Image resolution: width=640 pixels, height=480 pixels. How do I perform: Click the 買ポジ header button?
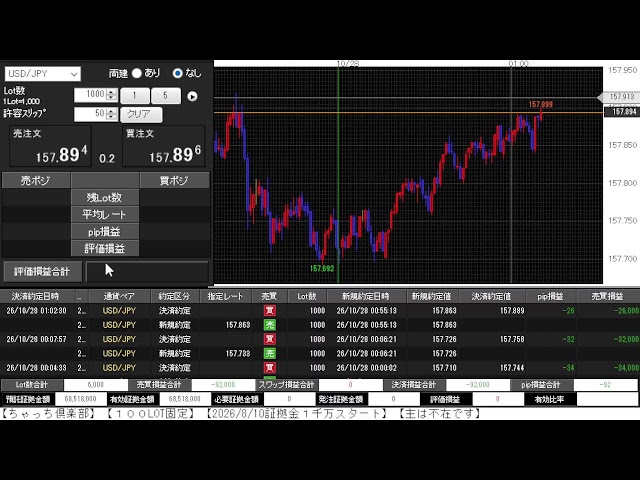point(175,180)
